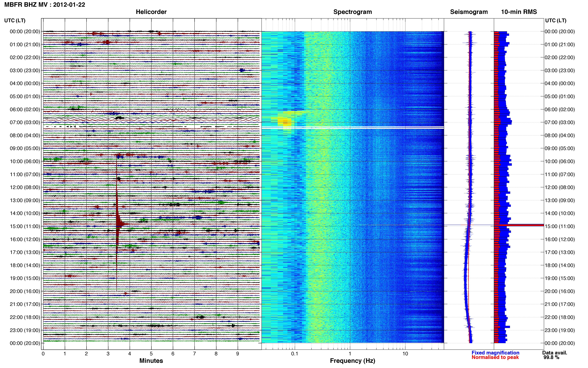Click the 9 minutes tick label
Image resolution: width=588 pixels, height=368 pixels.
click(x=237, y=354)
